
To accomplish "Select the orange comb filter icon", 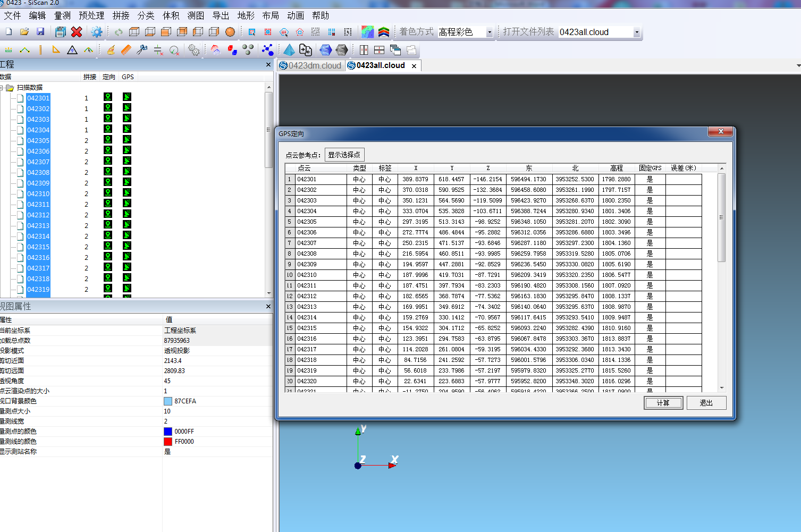I will click(x=126, y=50).
